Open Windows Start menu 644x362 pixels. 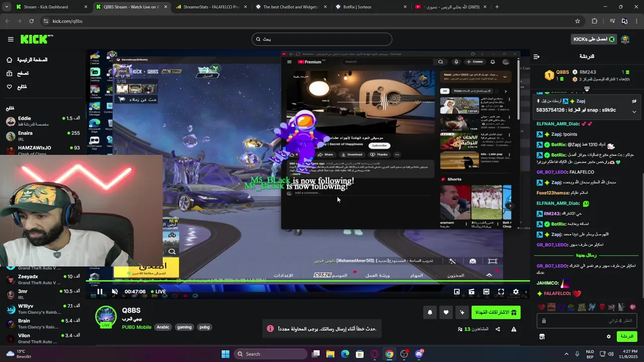[225, 354]
